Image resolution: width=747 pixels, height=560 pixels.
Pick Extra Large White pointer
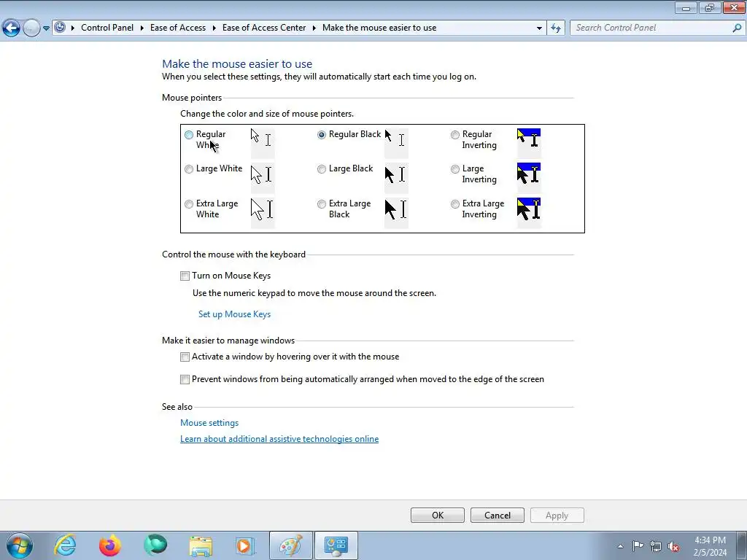coord(189,204)
